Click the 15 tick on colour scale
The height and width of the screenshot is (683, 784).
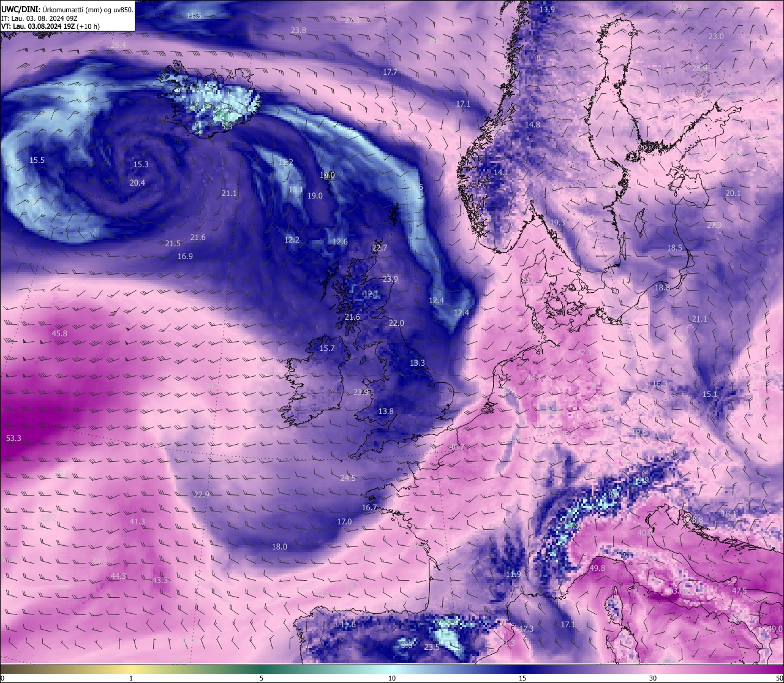[522, 677]
